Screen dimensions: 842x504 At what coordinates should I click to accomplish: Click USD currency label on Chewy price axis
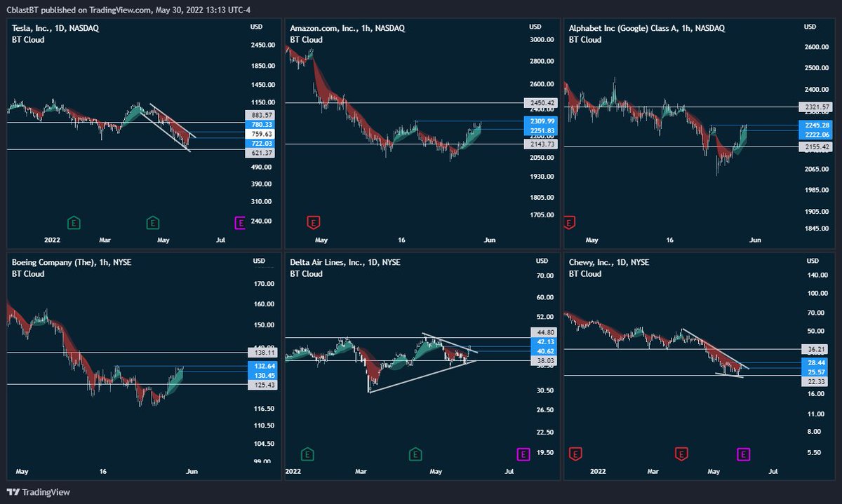coord(813,261)
